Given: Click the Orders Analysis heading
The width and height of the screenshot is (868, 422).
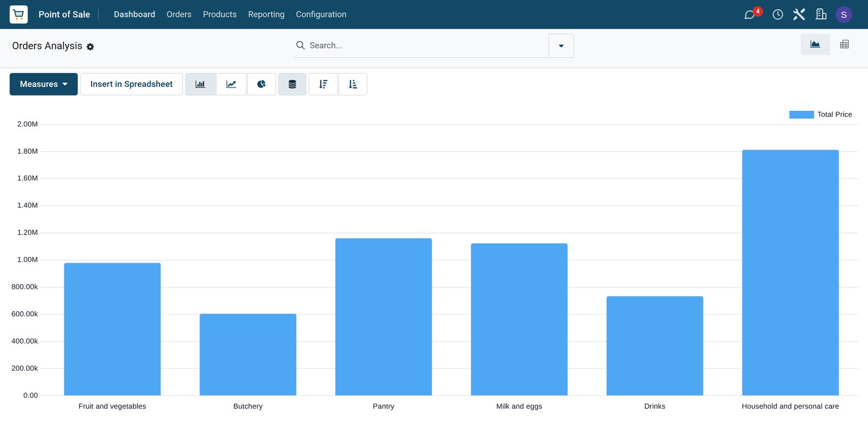Looking at the screenshot, I should [47, 46].
